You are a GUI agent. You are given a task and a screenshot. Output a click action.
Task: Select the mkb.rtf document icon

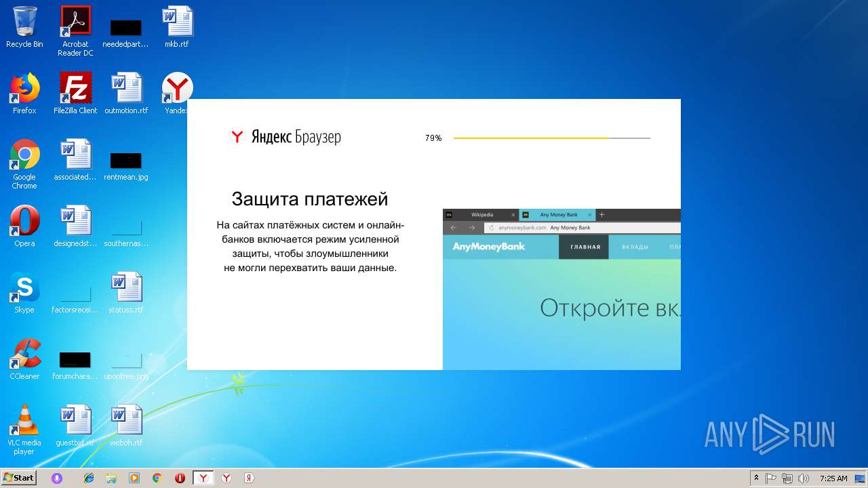tap(177, 27)
